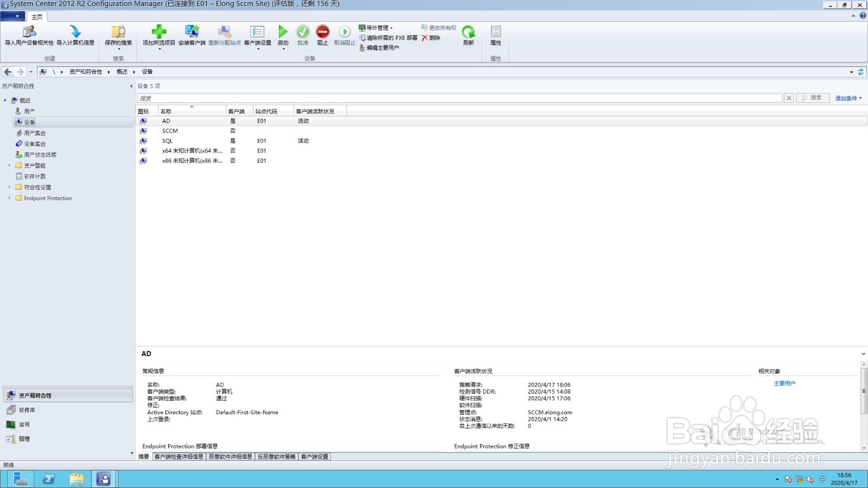This screenshot has width=868, height=488.
Task: Expand the Asset Intelligence (资产智能) tree node
Action: point(9,165)
